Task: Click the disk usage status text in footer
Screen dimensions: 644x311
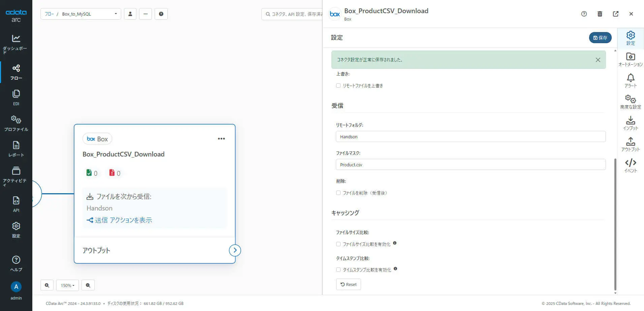Action: click(x=145, y=304)
